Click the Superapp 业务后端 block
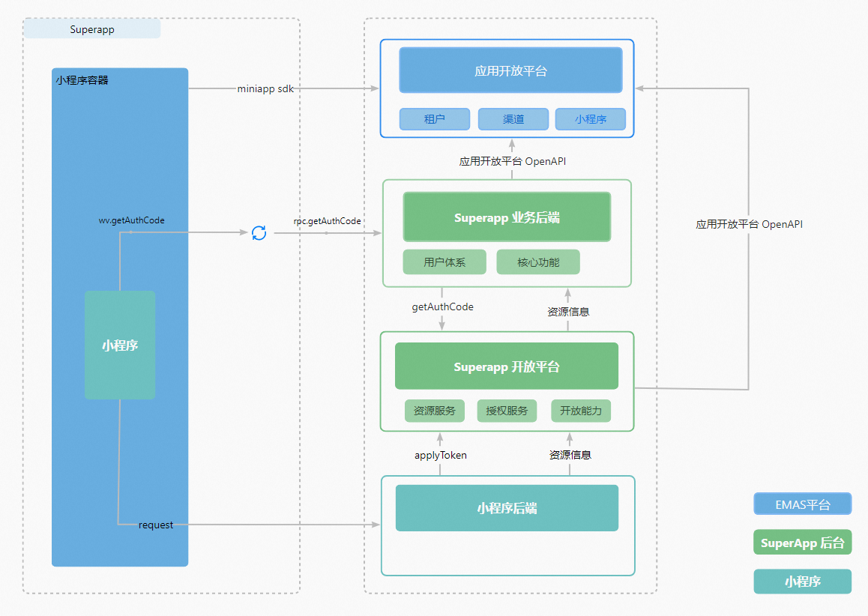Screen dimensions: 868x616 [507, 217]
